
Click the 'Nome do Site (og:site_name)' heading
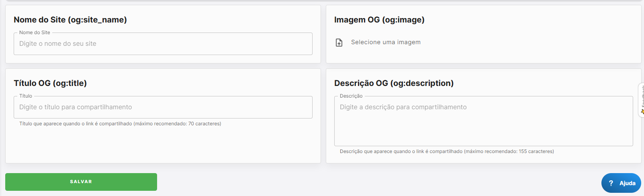[x=70, y=20]
